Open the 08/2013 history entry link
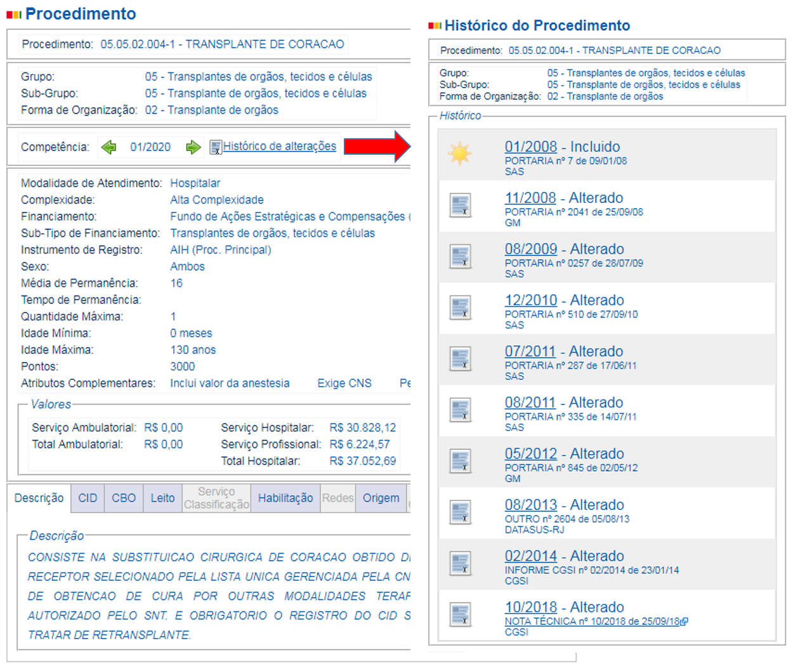812x664 pixels. tap(530, 505)
